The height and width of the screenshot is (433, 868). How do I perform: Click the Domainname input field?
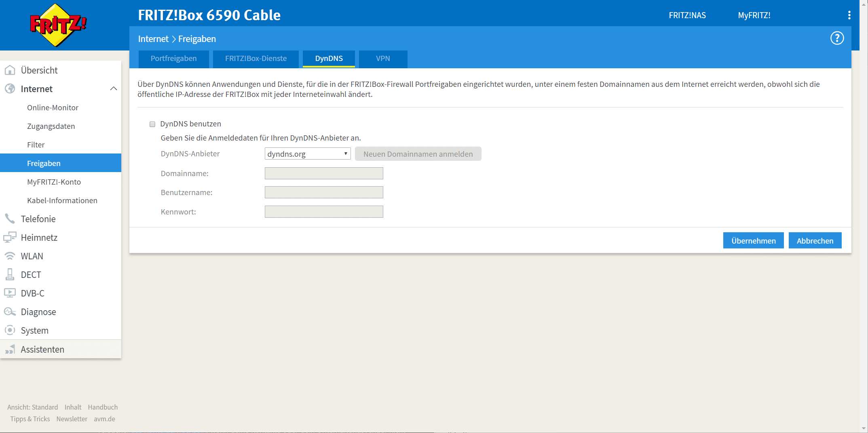coord(323,173)
